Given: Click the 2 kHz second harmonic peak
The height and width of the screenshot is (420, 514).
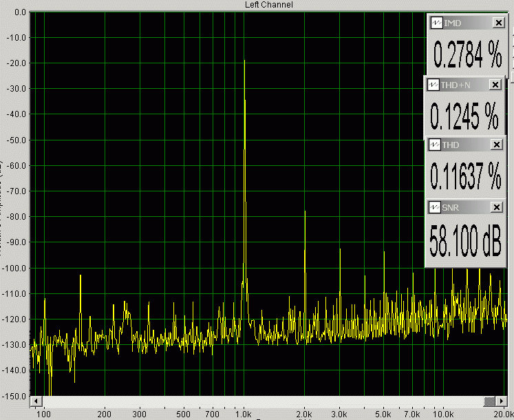Looking at the screenshot, I should pos(305,211).
